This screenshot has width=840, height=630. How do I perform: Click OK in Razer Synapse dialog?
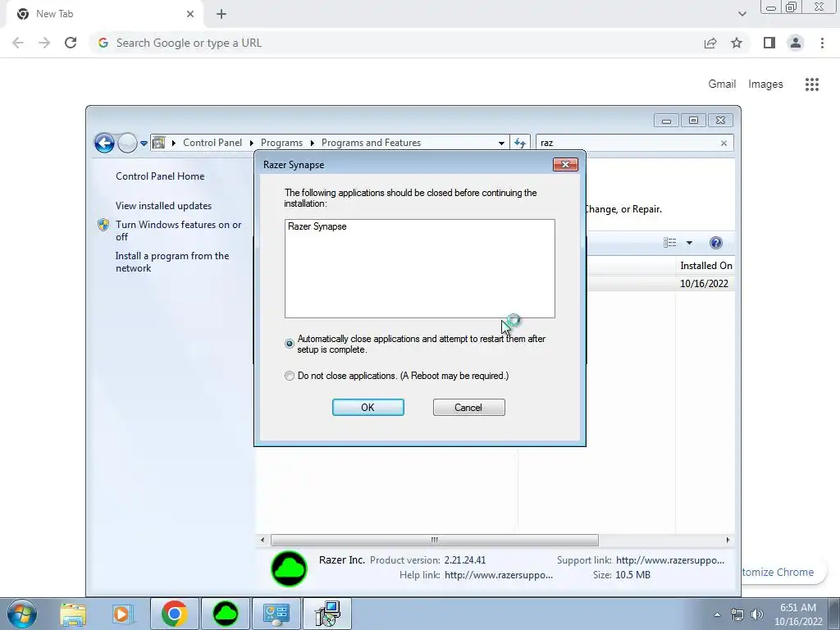click(368, 407)
